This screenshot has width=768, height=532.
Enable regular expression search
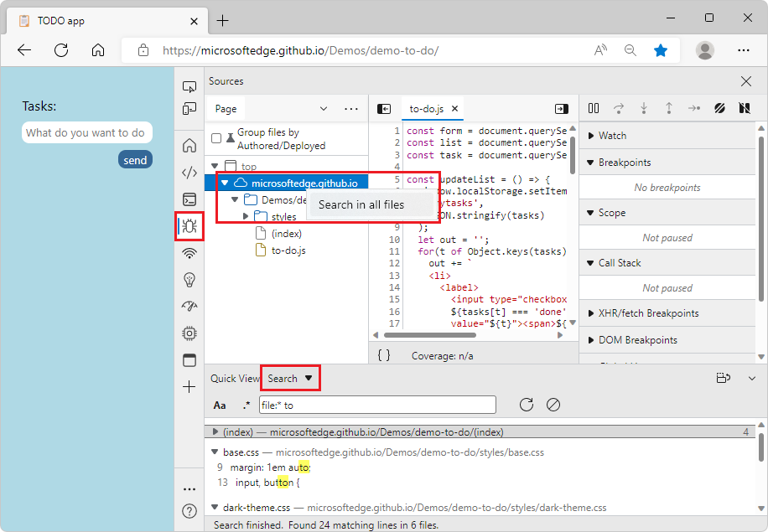pyautogui.click(x=243, y=405)
